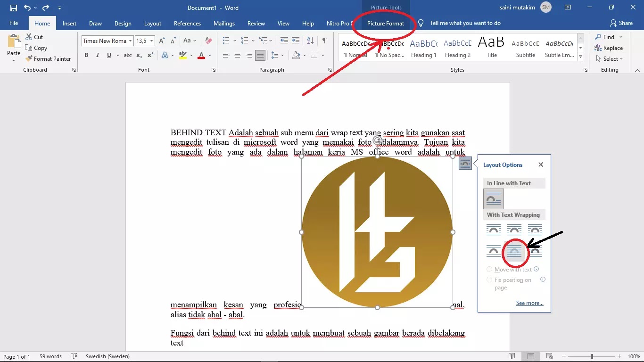This screenshot has width=644, height=362.
Task: Close the Layout Options panel
Action: [x=541, y=165]
